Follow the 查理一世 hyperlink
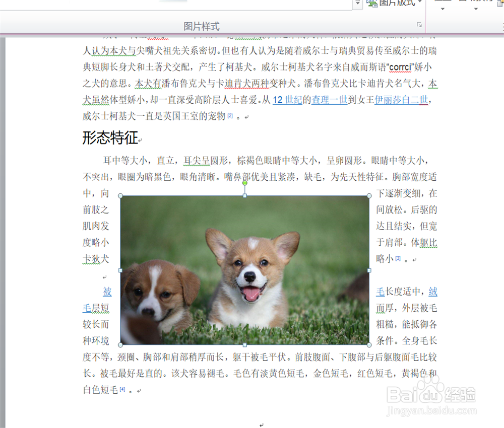This screenshot has height=428, width=504. click(x=330, y=100)
